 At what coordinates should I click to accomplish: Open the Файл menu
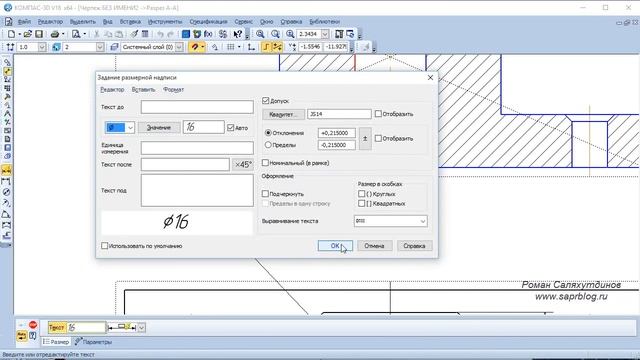[24, 22]
